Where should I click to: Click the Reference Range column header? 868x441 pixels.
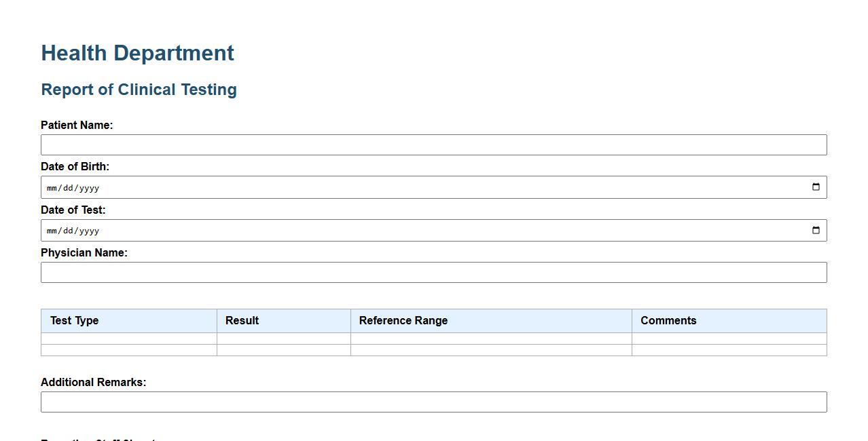pos(403,321)
